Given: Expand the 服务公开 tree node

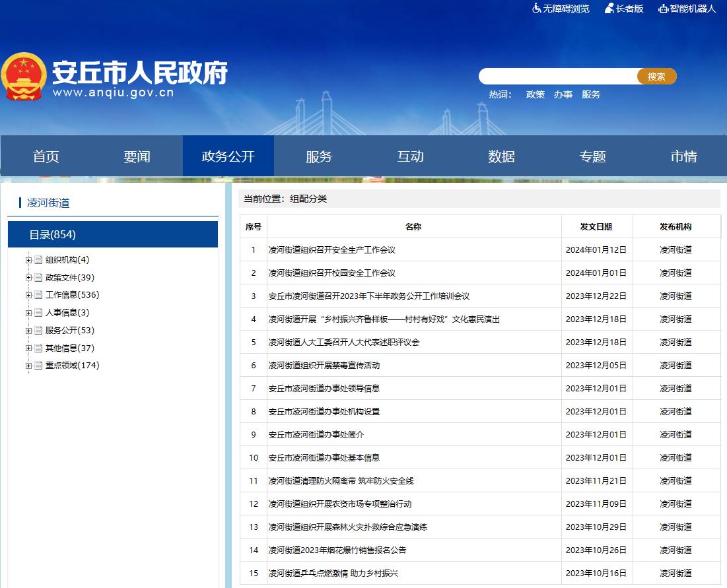Looking at the screenshot, I should click(x=29, y=331).
